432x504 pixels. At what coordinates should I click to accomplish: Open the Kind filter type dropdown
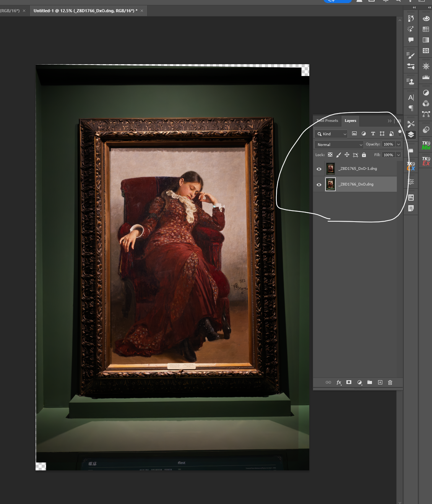(331, 134)
